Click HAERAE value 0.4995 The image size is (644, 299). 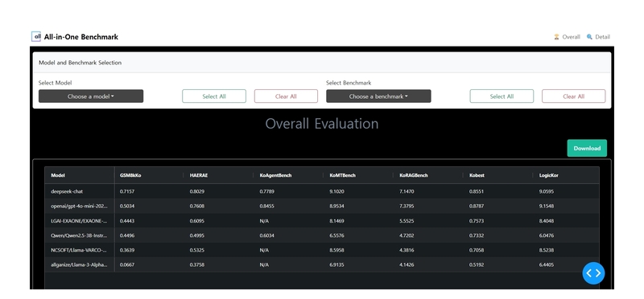point(196,236)
